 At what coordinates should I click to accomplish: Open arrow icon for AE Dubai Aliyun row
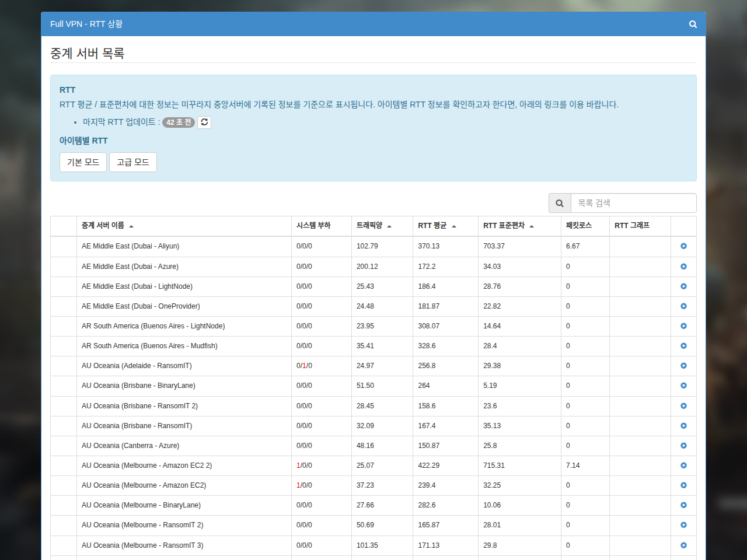pos(683,246)
